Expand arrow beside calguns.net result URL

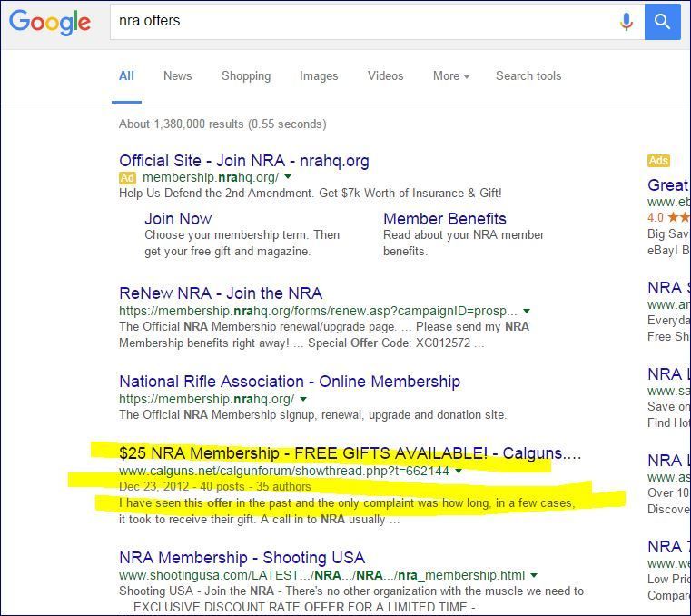tap(459, 471)
